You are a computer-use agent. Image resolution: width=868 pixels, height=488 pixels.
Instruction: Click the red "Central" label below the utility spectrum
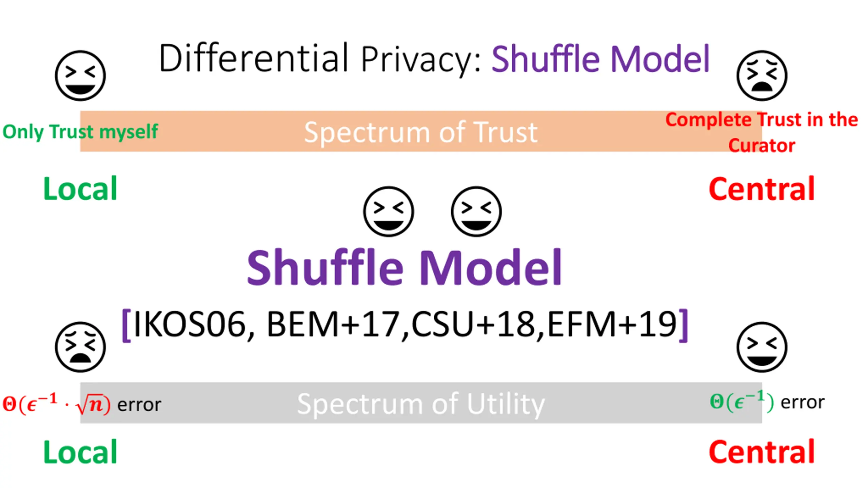(762, 452)
